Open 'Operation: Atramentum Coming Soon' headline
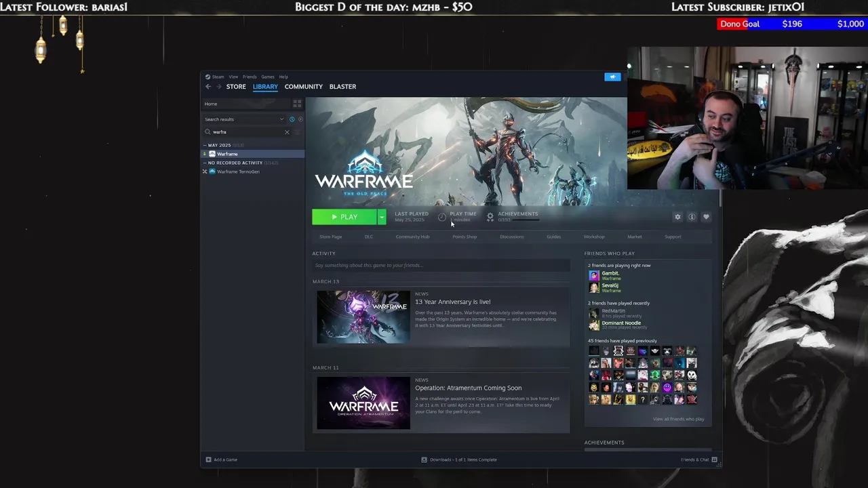Screen dimensions: 868x488 [x=469, y=388]
